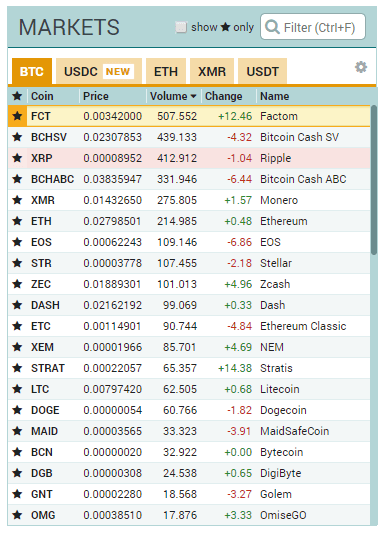Toggle the favorite star for BCN
386x534 pixels.
click(x=17, y=452)
